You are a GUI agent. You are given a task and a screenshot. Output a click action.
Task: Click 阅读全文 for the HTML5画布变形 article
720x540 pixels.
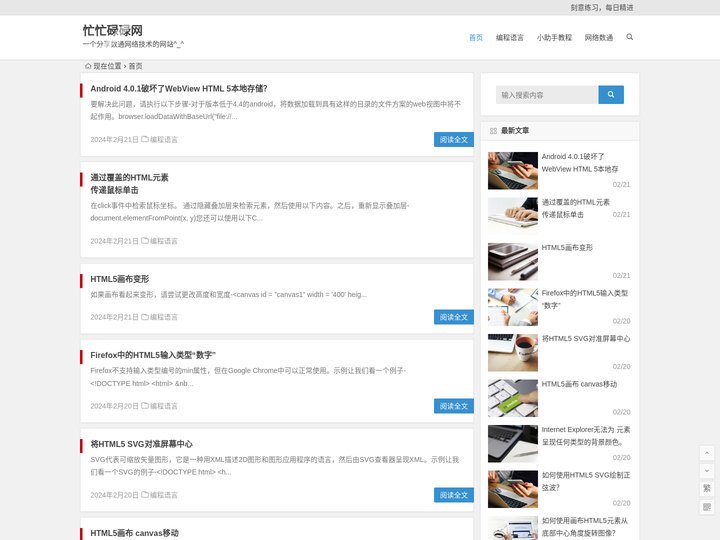pyautogui.click(x=454, y=317)
